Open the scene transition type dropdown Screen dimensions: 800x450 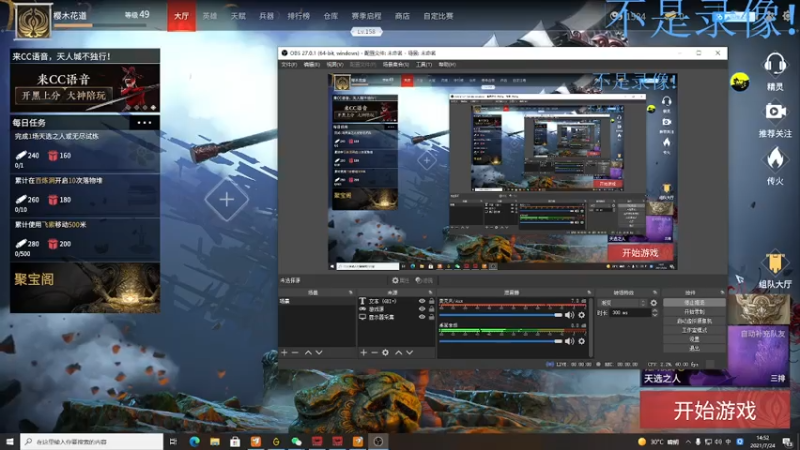[x=622, y=303]
